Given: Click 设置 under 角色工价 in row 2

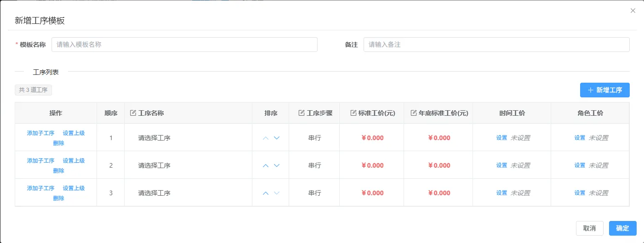Looking at the screenshot, I should click(x=580, y=165).
